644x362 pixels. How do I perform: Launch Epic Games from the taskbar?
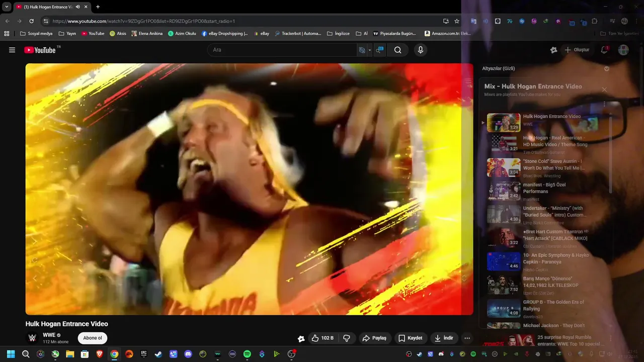click(144, 354)
